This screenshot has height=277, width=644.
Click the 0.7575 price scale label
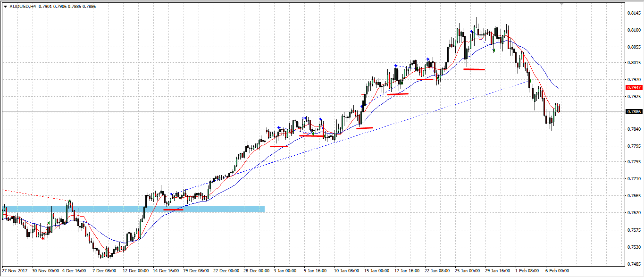[x=635, y=230]
